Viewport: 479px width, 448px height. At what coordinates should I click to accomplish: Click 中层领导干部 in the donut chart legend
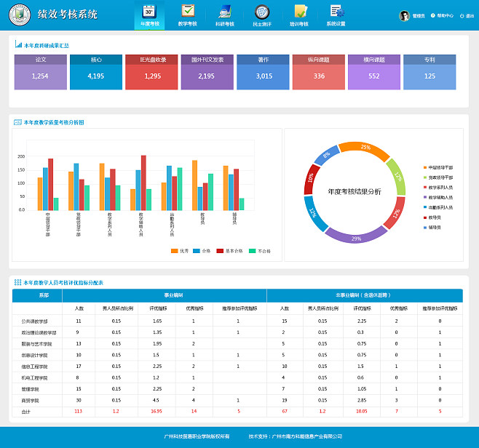coord(439,167)
